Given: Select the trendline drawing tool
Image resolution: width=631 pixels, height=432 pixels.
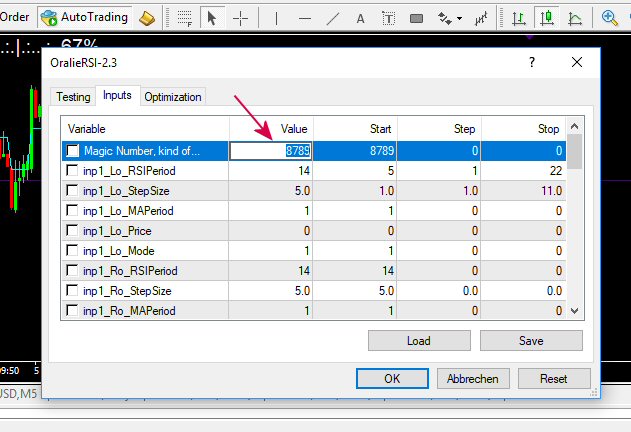Looking at the screenshot, I should [x=332, y=18].
